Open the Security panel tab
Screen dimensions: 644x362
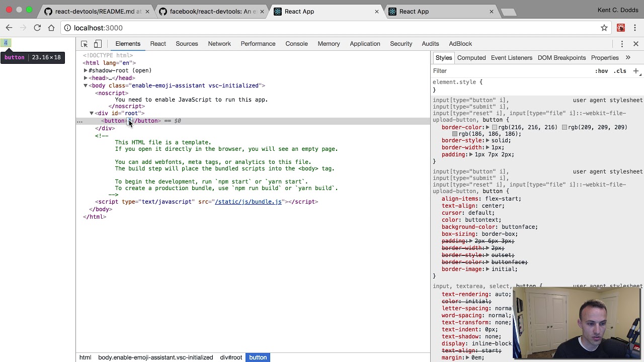pyautogui.click(x=401, y=44)
